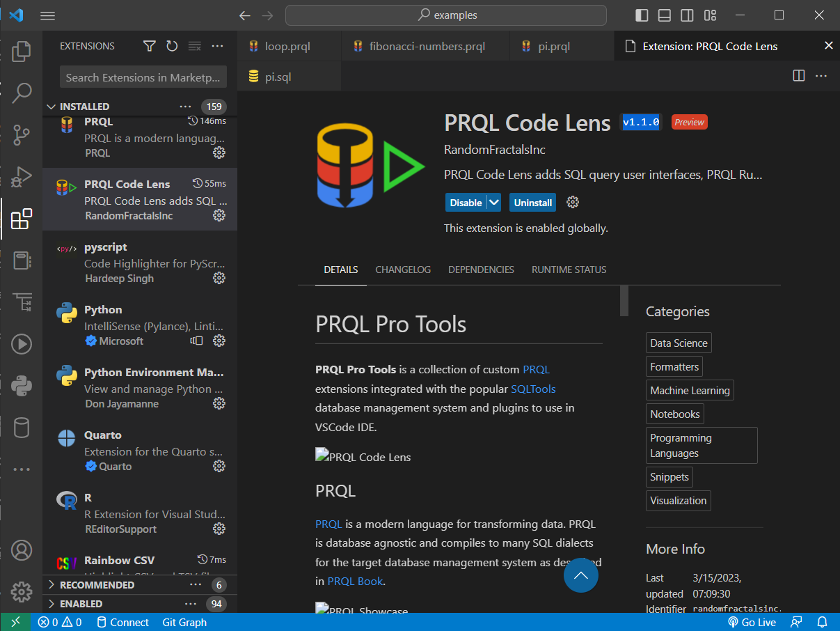The height and width of the screenshot is (631, 840).
Task: Open the hamburger application menu
Action: tap(47, 15)
